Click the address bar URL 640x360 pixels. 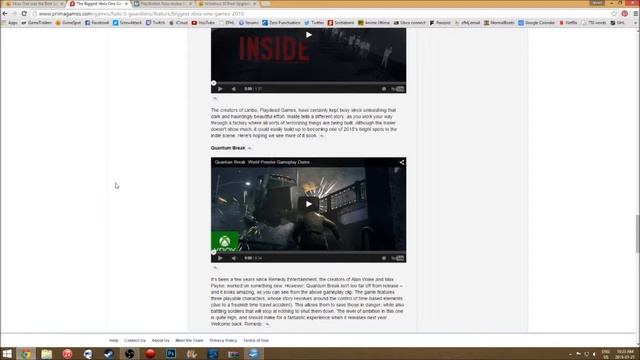point(141,13)
